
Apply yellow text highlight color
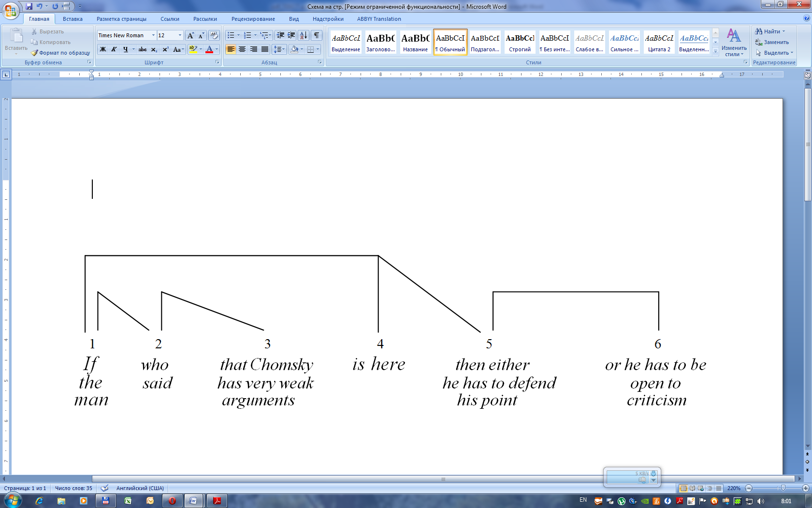(193, 49)
